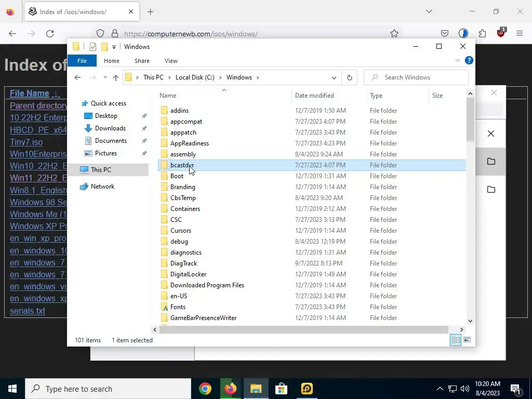
Task: Click the Windows Start button
Action: 12,389
